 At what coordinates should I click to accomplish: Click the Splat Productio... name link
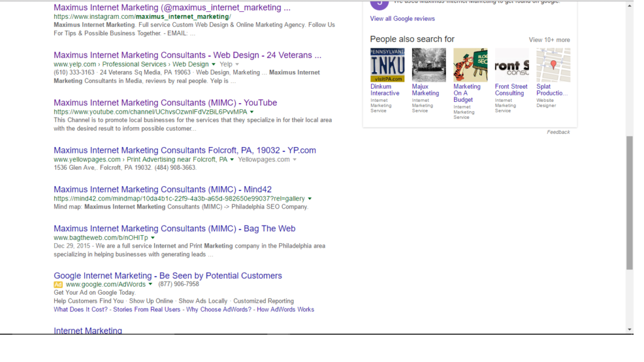pyautogui.click(x=552, y=90)
